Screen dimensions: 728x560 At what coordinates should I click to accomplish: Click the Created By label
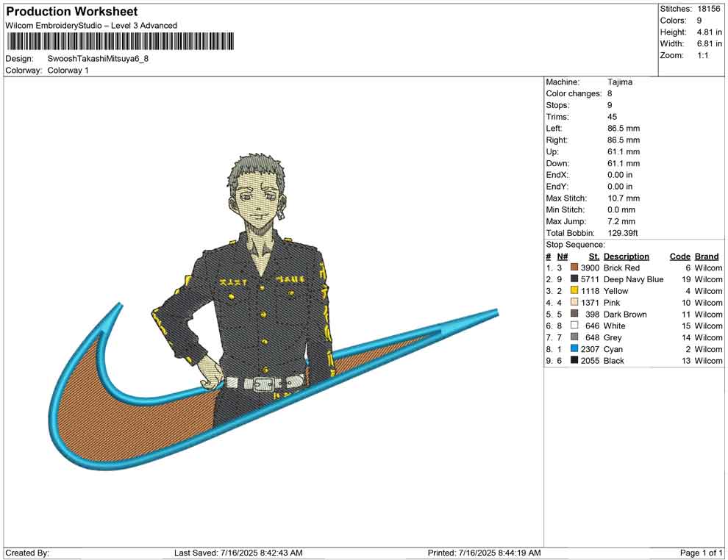click(x=27, y=553)
